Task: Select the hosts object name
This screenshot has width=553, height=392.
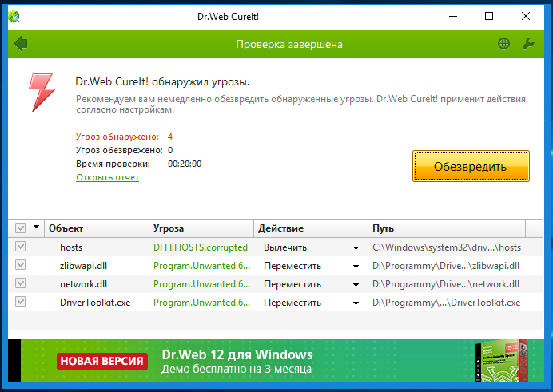Action: tap(71, 247)
